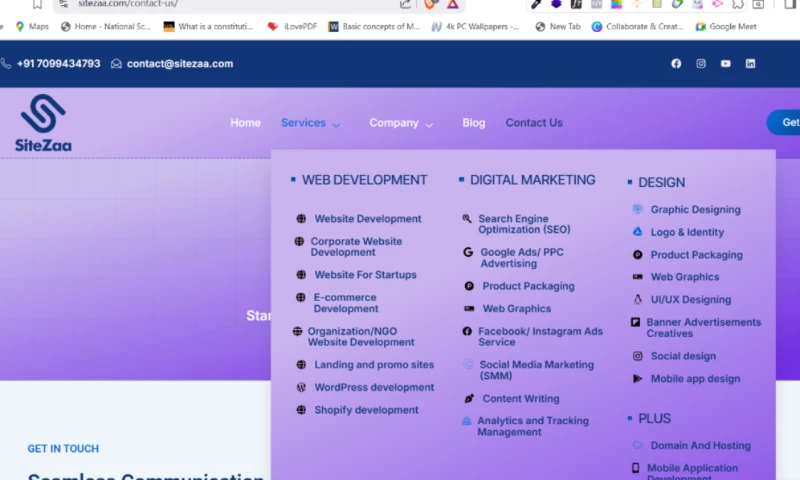Viewport: 800px width, 480px height.
Task: Click the phone icon beside the number
Action: tap(6, 64)
